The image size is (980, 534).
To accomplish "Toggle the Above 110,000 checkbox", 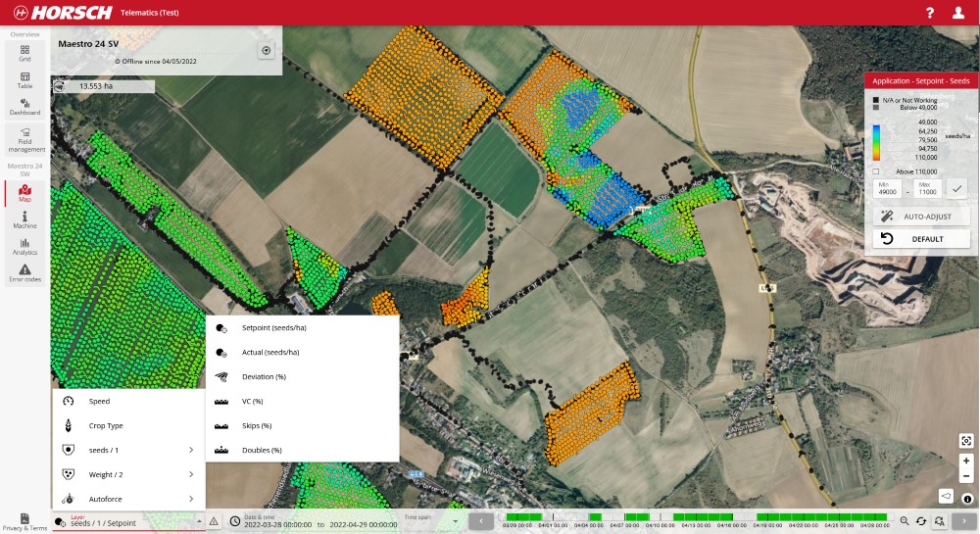I will pos(875,171).
